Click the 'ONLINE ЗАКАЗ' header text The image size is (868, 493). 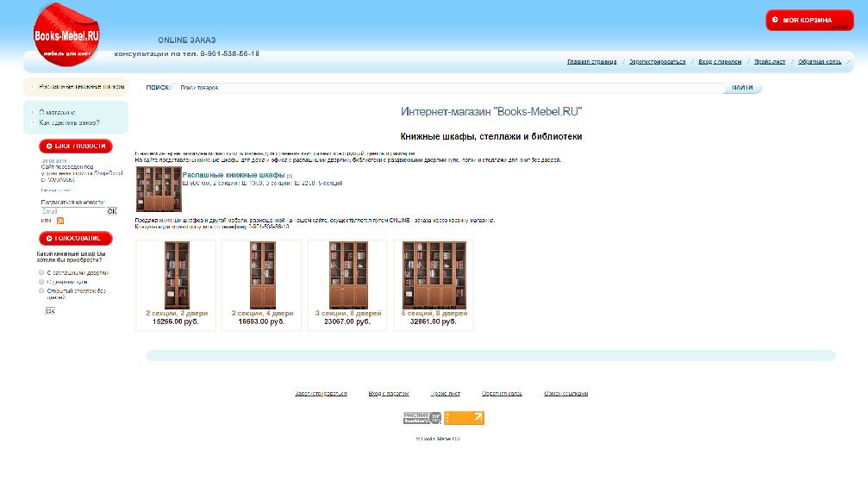tap(186, 41)
